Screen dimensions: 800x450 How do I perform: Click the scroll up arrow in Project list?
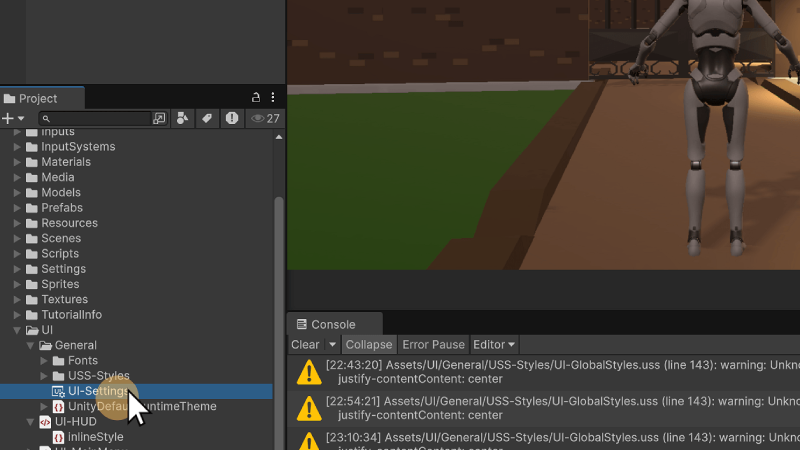[279, 137]
